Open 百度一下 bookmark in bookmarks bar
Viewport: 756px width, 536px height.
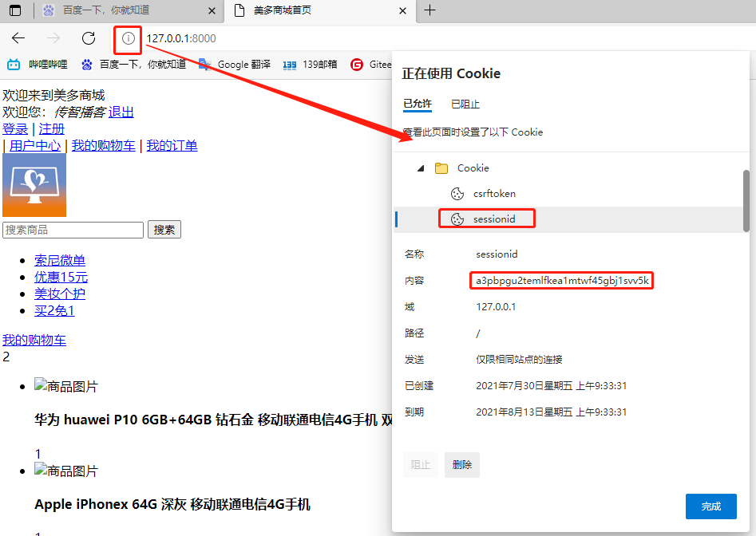(x=133, y=65)
